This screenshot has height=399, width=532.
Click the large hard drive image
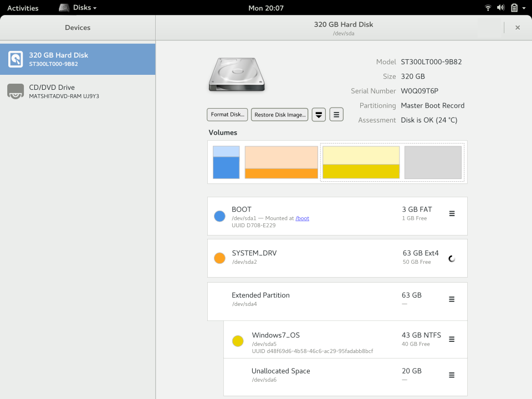coord(237,74)
